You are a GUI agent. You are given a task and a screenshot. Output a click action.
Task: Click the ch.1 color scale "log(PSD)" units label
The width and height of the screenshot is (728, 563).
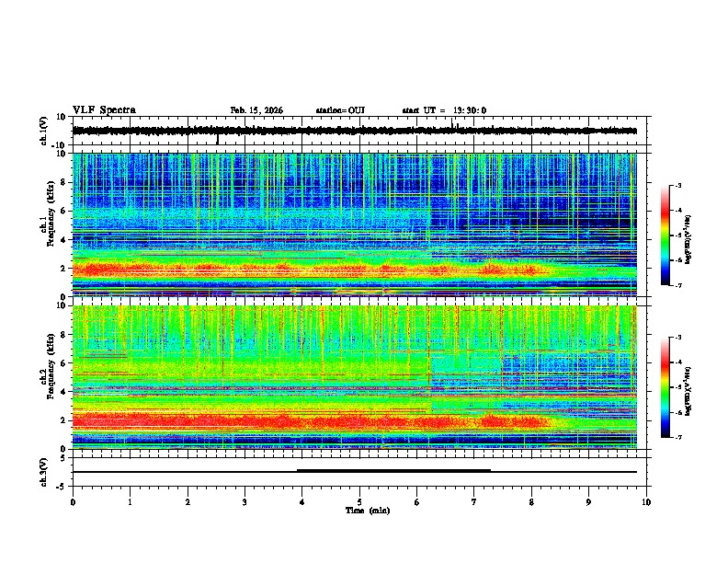click(689, 240)
